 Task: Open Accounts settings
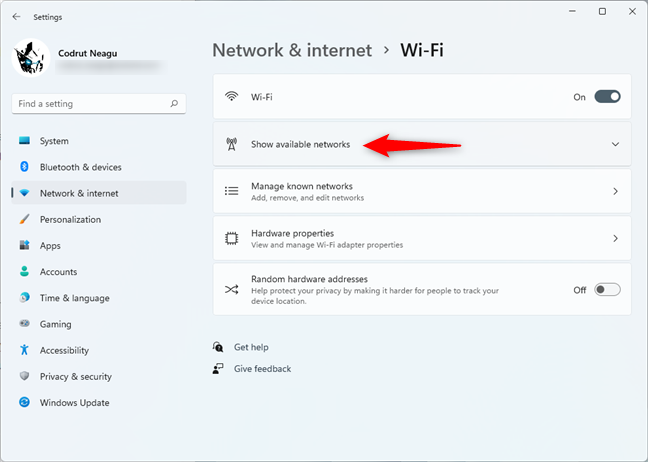99,271
